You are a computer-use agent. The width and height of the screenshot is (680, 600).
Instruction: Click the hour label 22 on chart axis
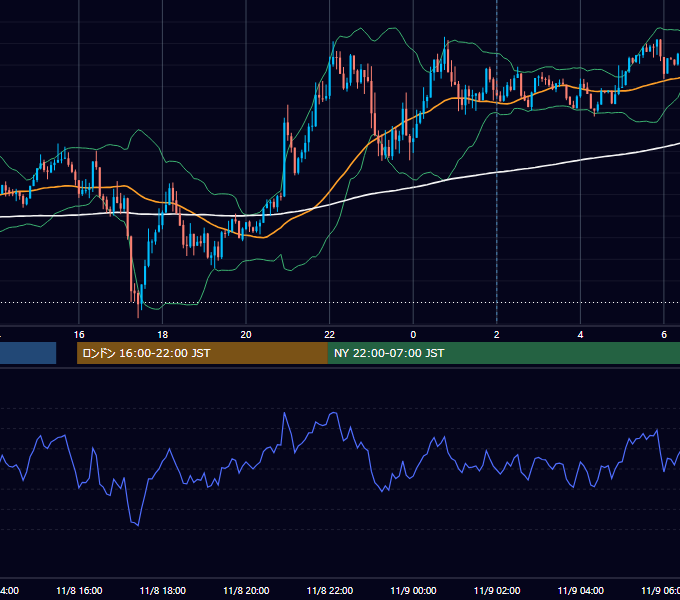(330, 335)
